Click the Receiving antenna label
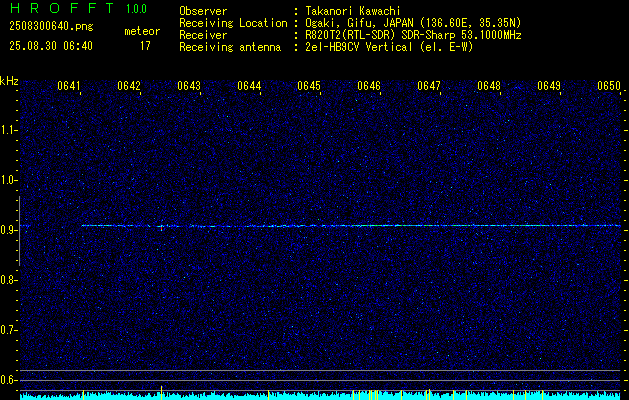 pos(230,47)
